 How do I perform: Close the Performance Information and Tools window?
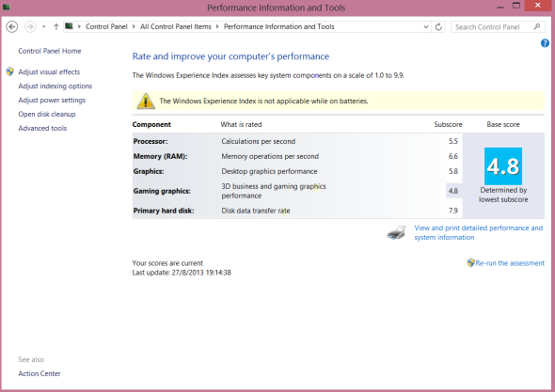coord(538,6)
